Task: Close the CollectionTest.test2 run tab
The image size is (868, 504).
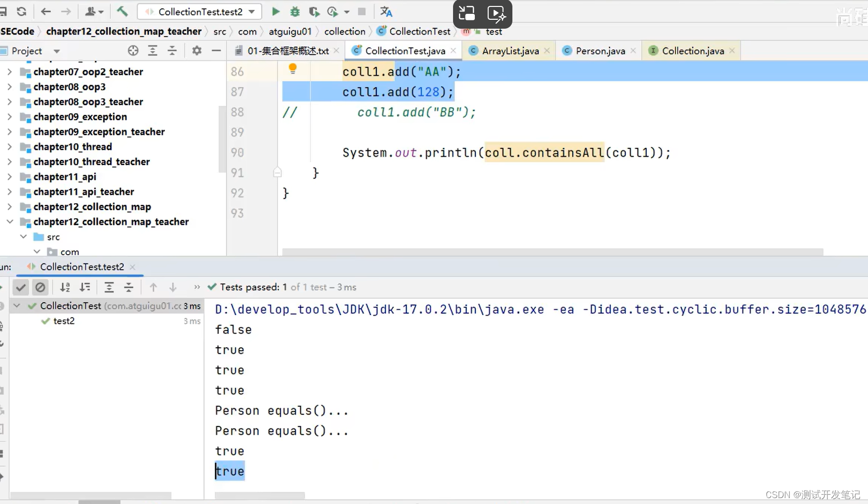Action: [x=133, y=267]
